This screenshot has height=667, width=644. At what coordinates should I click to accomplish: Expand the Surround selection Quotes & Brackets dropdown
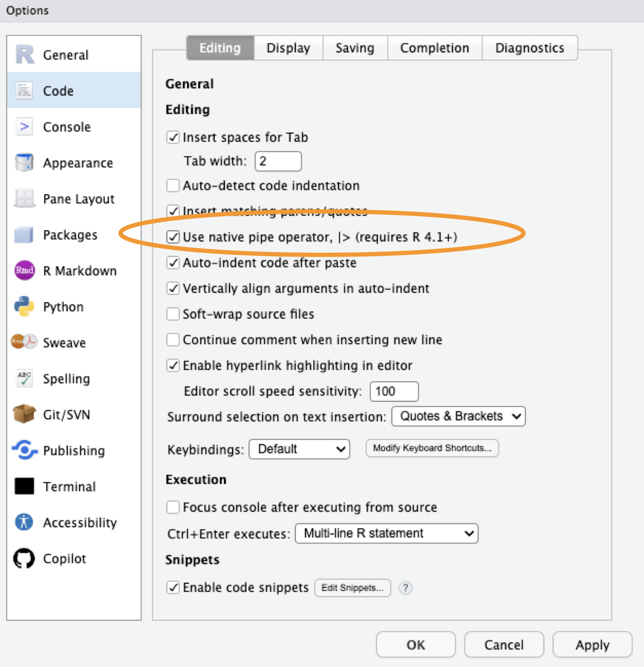(459, 416)
